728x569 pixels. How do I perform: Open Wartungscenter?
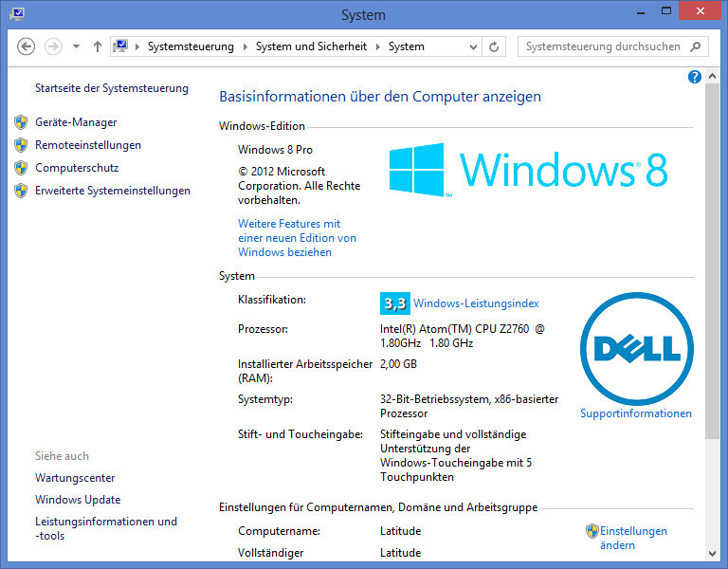pos(75,478)
